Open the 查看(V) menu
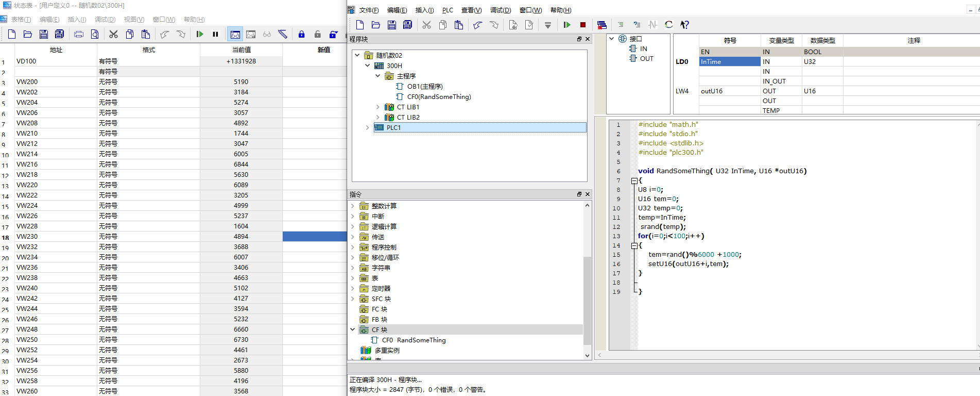Screen dimensions: 980x396 click(x=471, y=10)
